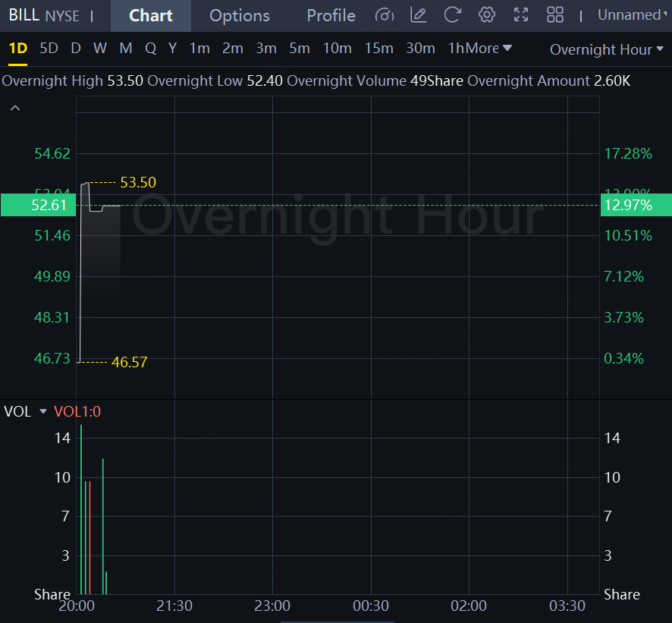Switch to the Options tab

tap(239, 15)
